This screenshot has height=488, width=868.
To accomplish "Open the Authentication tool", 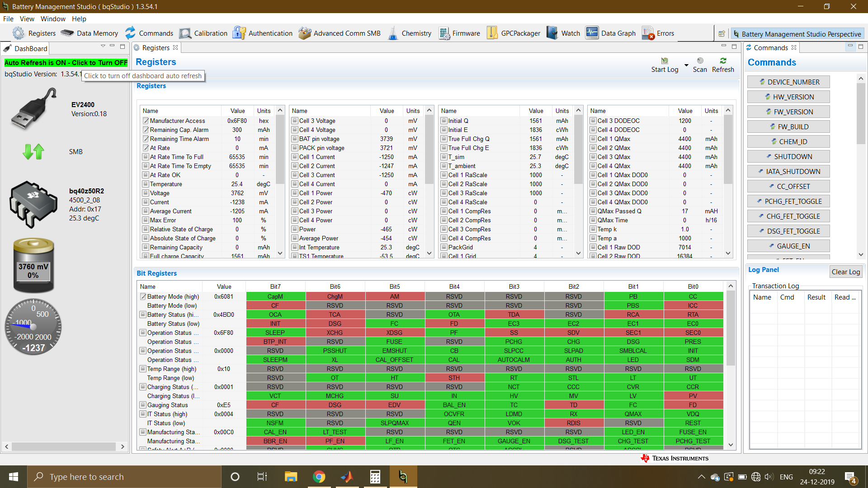I will pos(263,33).
